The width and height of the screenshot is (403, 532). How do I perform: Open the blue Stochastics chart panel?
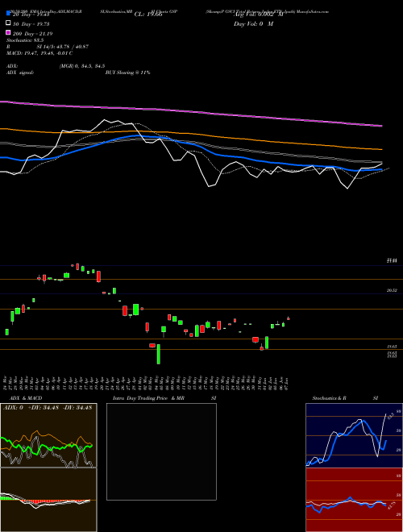click(354, 435)
